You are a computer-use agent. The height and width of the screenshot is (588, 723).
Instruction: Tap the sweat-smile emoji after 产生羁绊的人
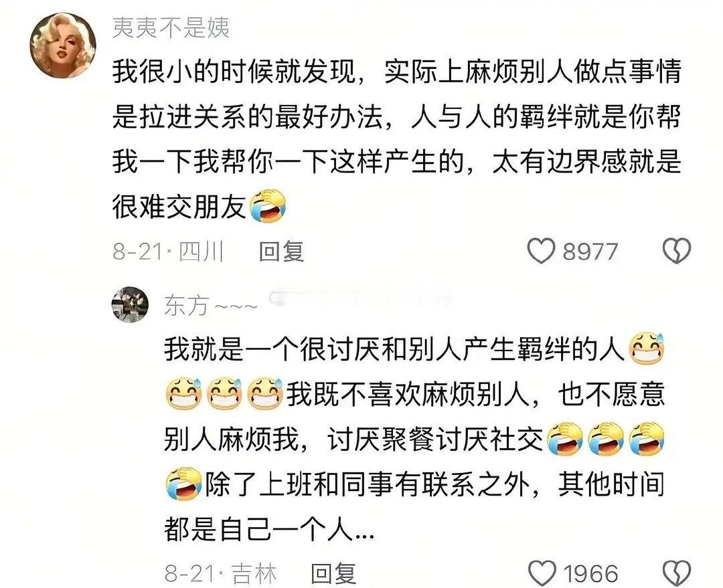[647, 349]
